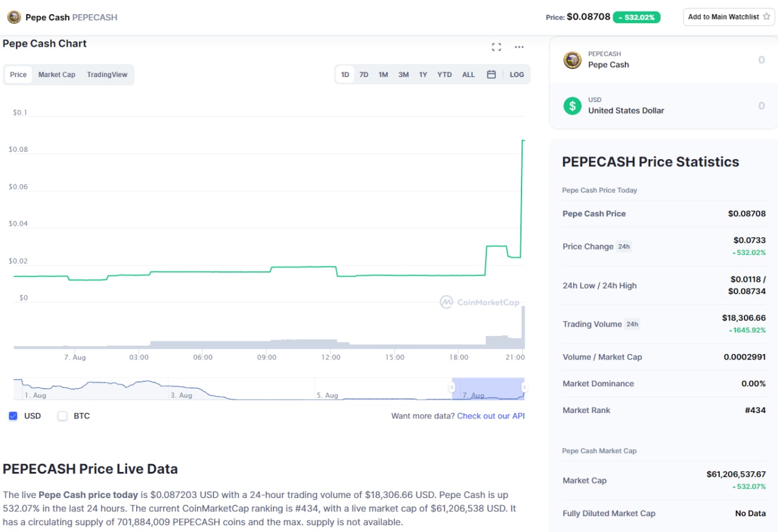Click the PEPECASH coin icon in converter

point(573,60)
